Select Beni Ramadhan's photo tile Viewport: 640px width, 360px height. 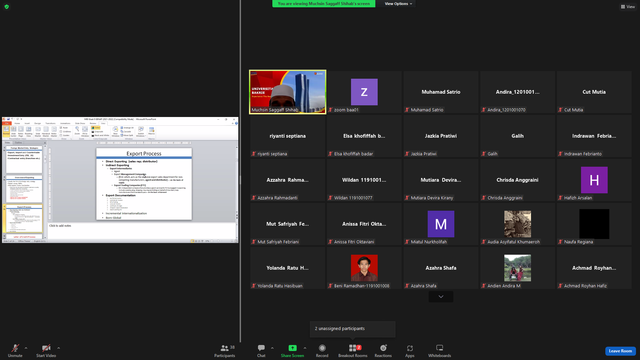(x=364, y=268)
